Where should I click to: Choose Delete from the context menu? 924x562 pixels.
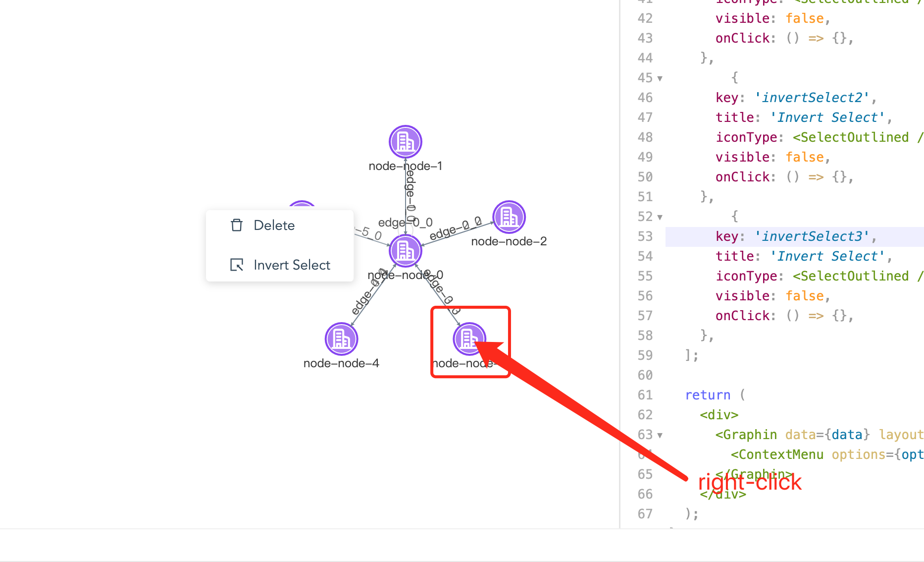[273, 225]
